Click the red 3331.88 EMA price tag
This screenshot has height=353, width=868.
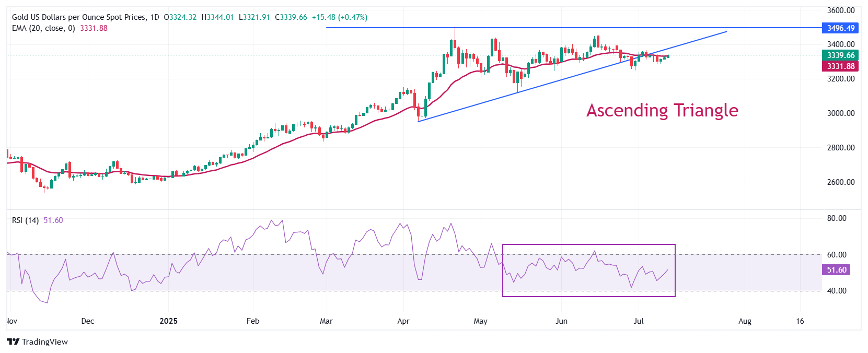pos(840,66)
